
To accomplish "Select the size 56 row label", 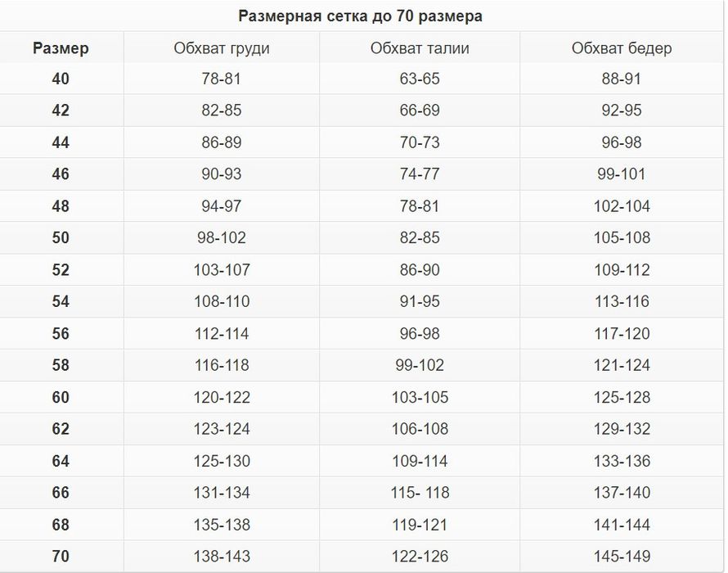I will pos(61,334).
